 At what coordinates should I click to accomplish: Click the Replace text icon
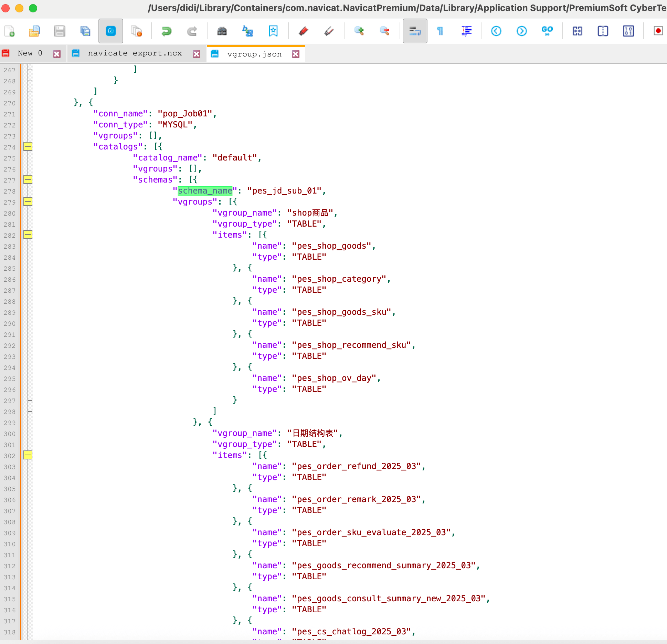tap(247, 31)
